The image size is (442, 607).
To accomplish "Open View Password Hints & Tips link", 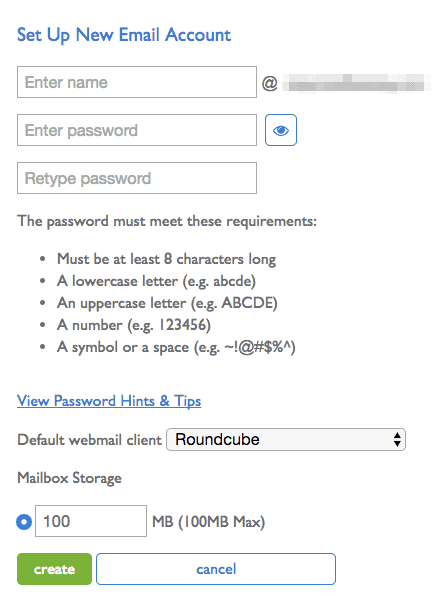I will [x=109, y=401].
